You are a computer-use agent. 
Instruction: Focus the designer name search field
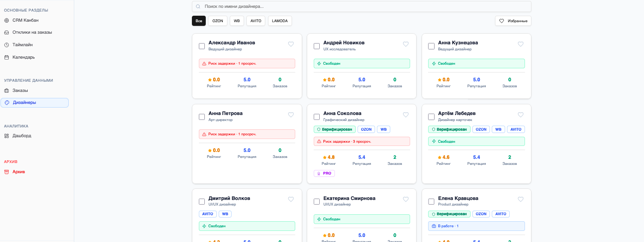pos(362,6)
